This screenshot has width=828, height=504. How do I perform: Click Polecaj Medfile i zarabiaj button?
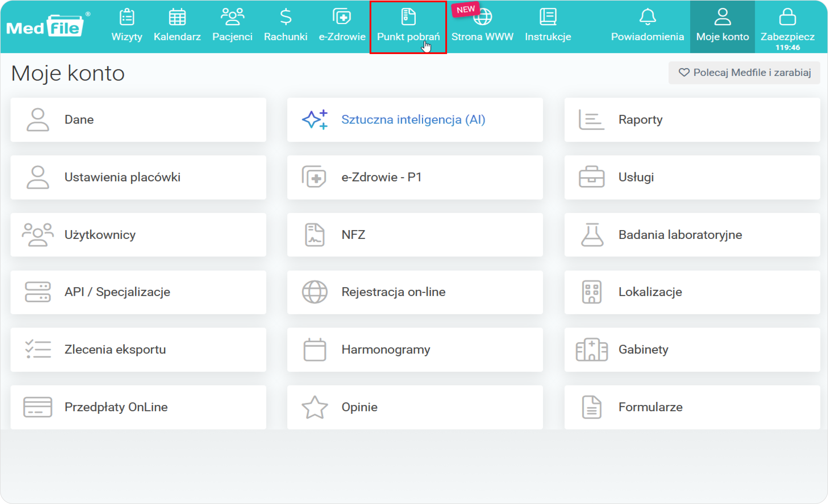tap(744, 73)
